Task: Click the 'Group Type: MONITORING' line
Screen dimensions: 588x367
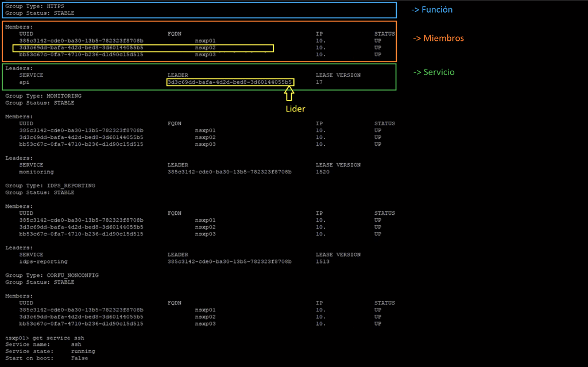Action: pyautogui.click(x=43, y=96)
